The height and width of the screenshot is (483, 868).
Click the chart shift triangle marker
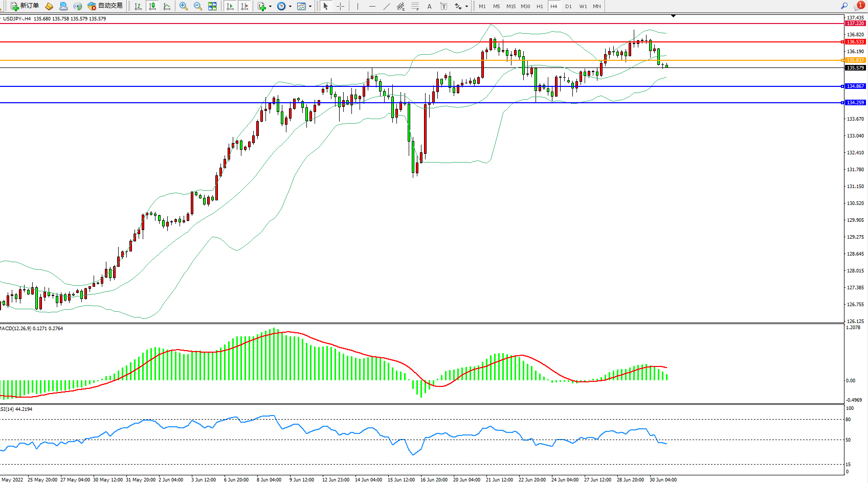(673, 16)
